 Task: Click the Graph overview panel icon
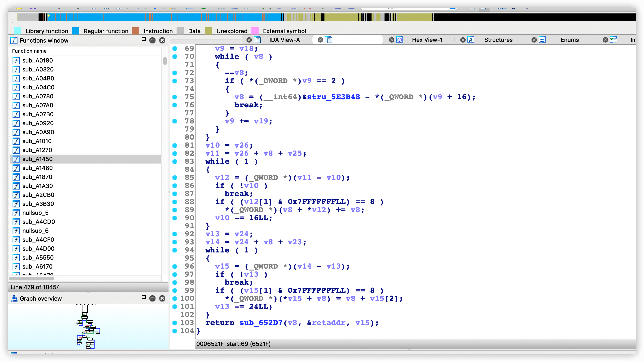click(x=14, y=298)
